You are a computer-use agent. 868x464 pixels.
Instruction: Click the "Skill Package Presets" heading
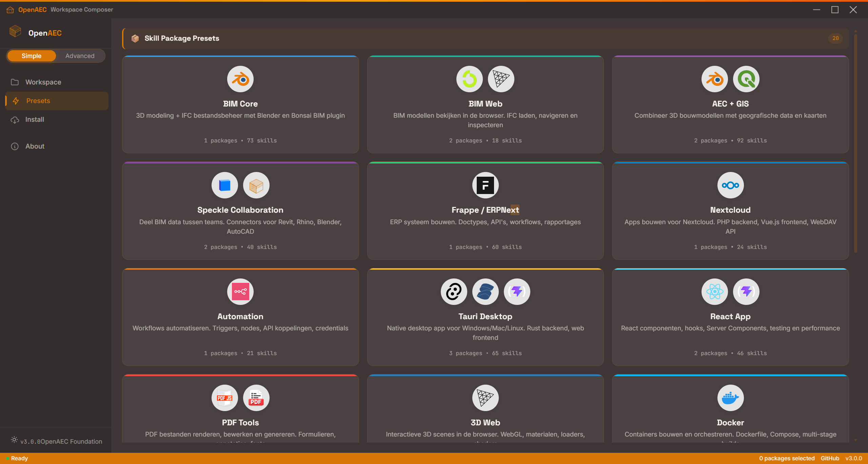[x=182, y=38]
